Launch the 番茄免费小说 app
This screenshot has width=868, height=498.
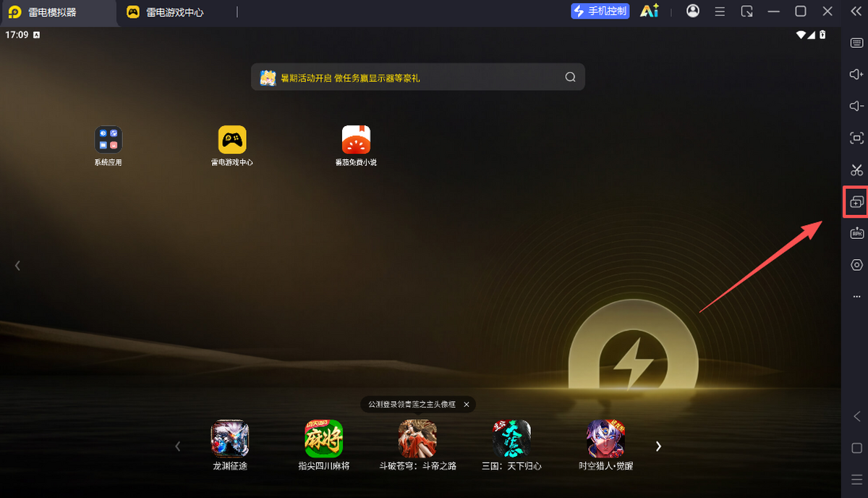356,145
